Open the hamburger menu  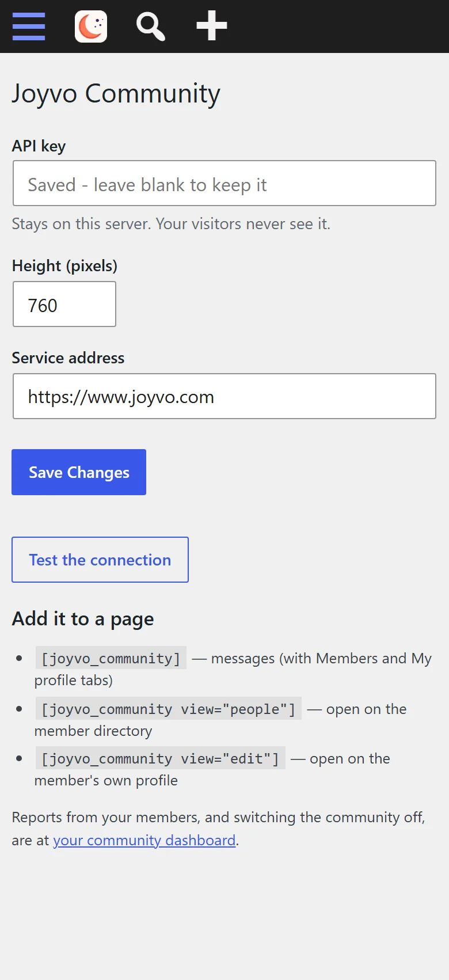29,26
